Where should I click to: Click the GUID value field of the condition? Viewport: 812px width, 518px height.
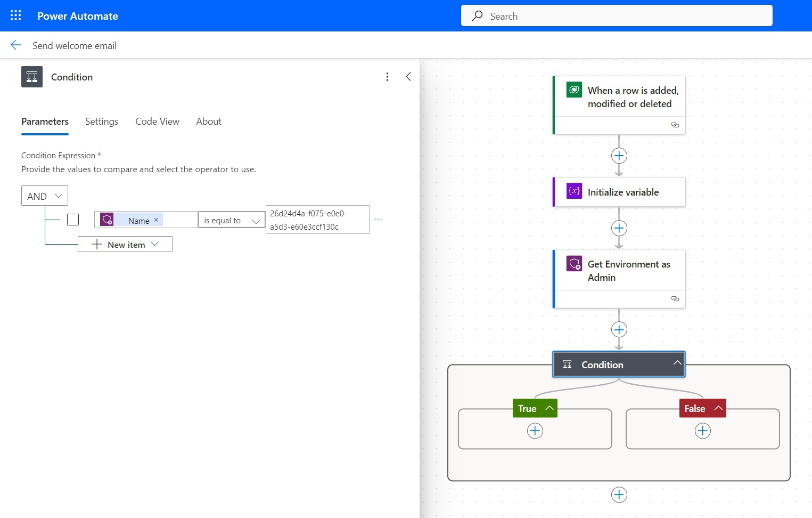pyautogui.click(x=317, y=220)
